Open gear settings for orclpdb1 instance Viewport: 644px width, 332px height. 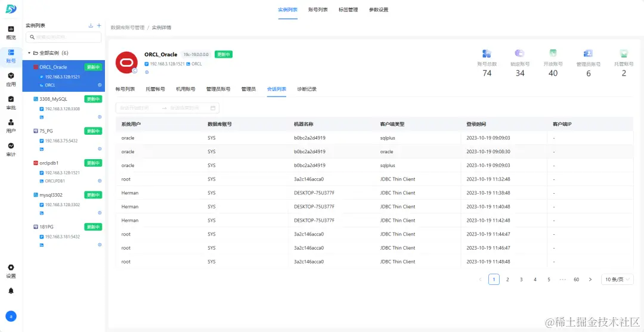click(100, 181)
